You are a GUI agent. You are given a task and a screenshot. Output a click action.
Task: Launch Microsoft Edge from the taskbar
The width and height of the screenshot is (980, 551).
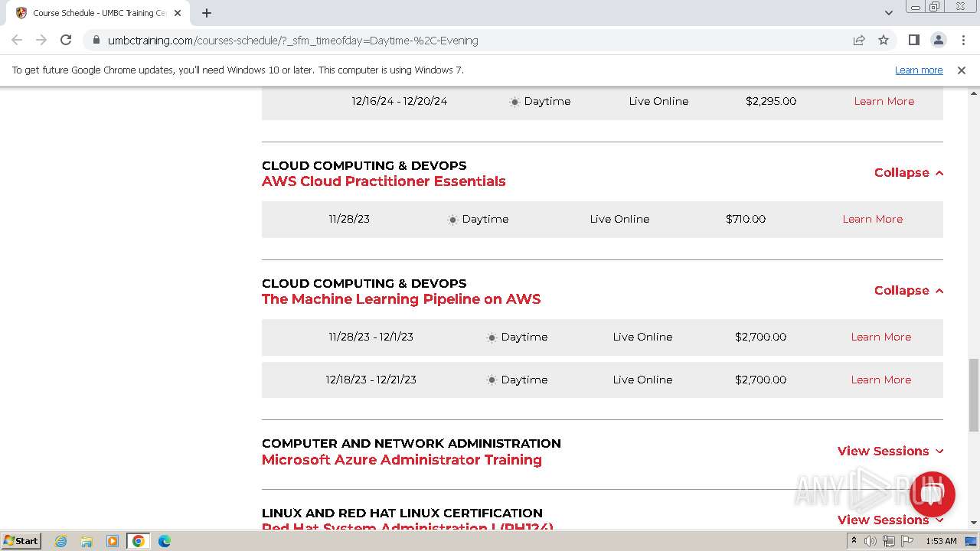165,541
